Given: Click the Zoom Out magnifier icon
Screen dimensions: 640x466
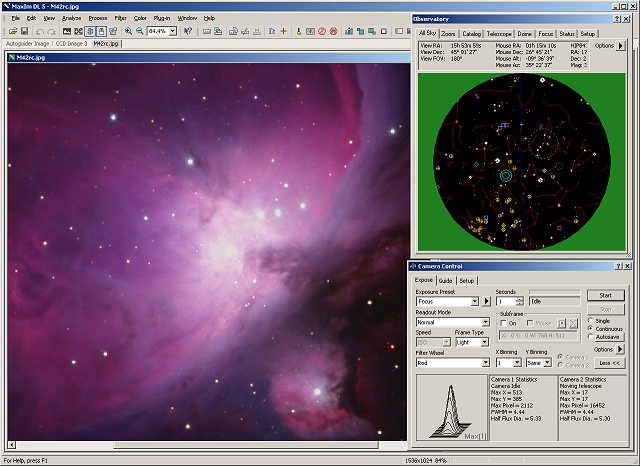Looking at the screenshot, I should pos(139,31).
